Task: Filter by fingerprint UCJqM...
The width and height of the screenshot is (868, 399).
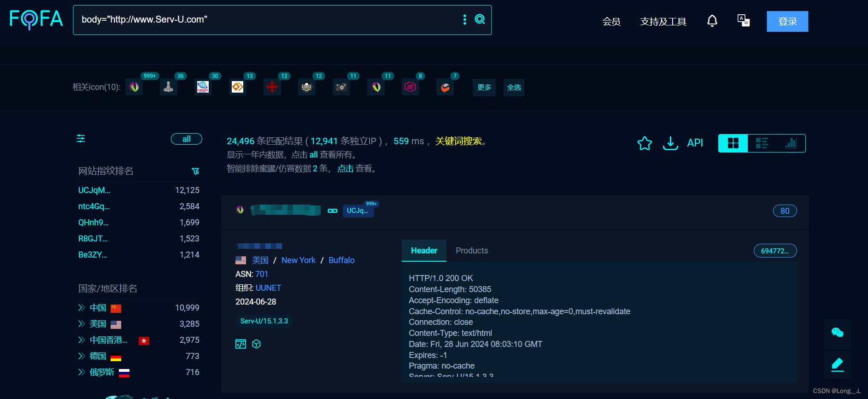Action: (x=94, y=190)
